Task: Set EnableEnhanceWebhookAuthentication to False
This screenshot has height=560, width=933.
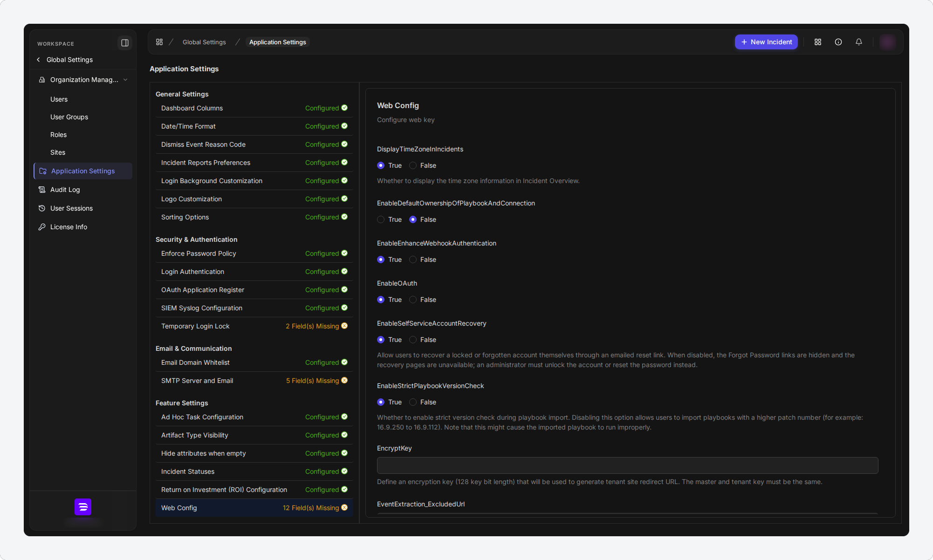Action: [413, 260]
